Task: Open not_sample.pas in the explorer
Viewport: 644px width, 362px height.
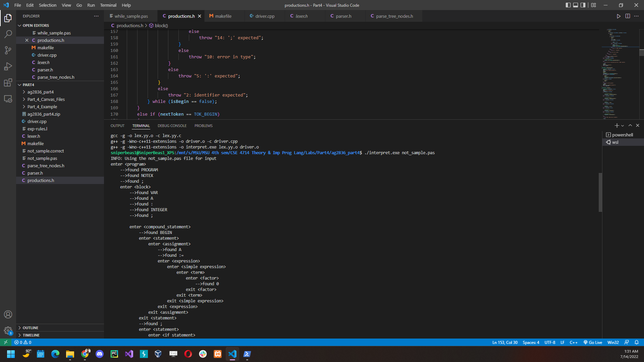Action: click(x=42, y=158)
